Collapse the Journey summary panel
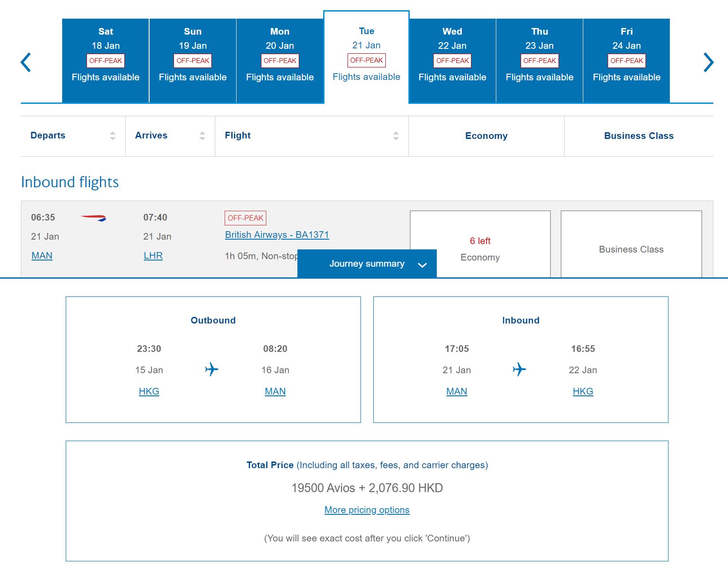728x576 pixels. [367, 264]
